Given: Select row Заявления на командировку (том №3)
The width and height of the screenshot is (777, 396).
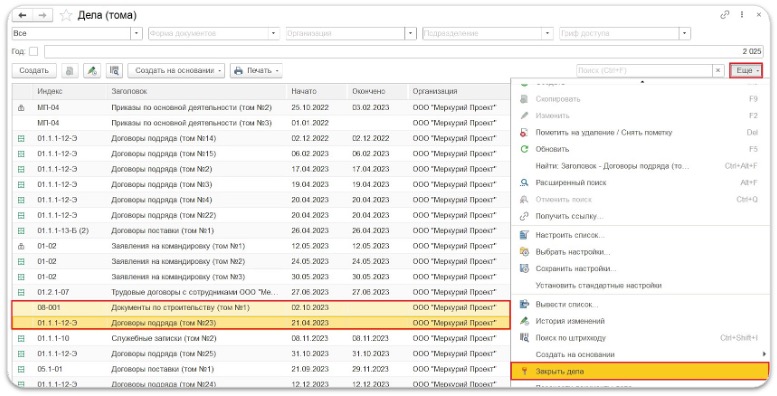Looking at the screenshot, I should click(x=261, y=277).
